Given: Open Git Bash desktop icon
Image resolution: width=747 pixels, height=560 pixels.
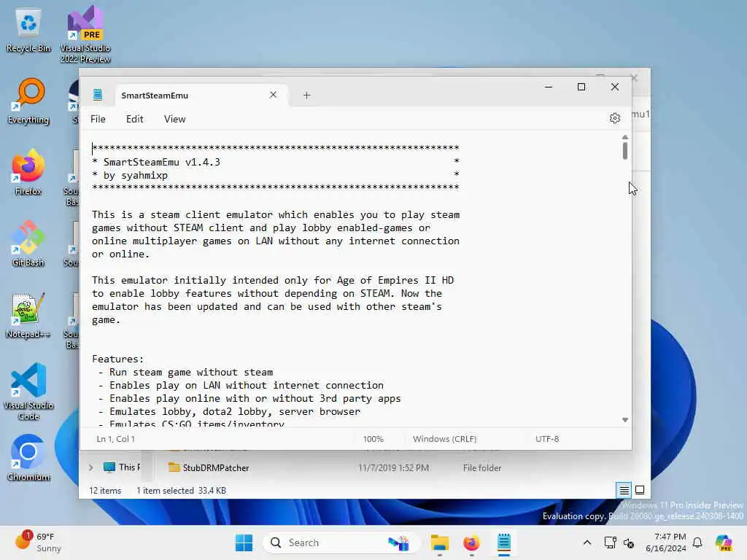Looking at the screenshot, I should click(28, 244).
